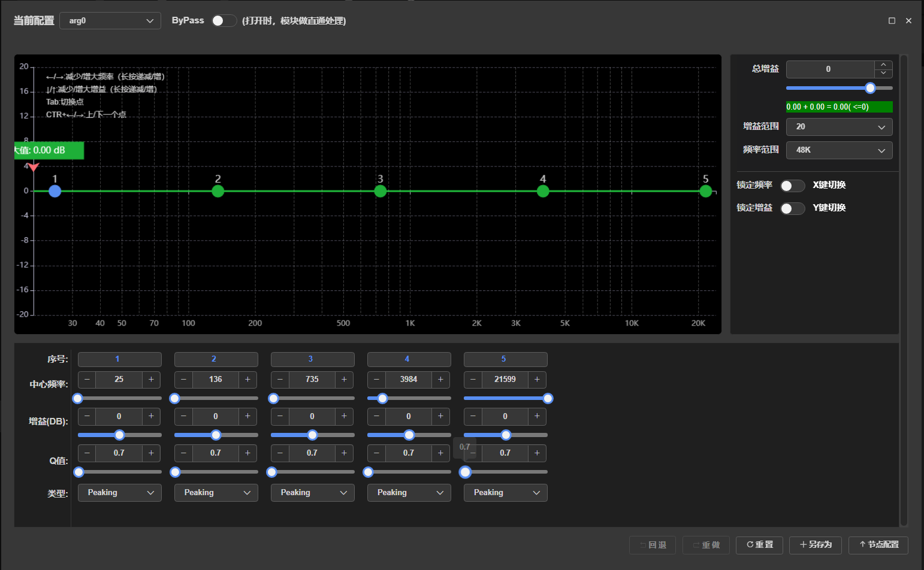Click plus icon for band 1 center frequency
Screen dimensions: 924x570
(x=151, y=380)
